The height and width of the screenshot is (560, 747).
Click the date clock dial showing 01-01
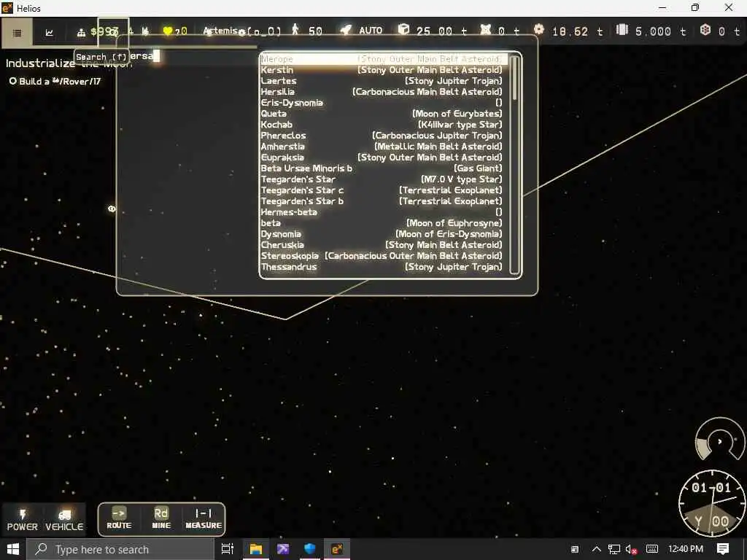point(712,503)
